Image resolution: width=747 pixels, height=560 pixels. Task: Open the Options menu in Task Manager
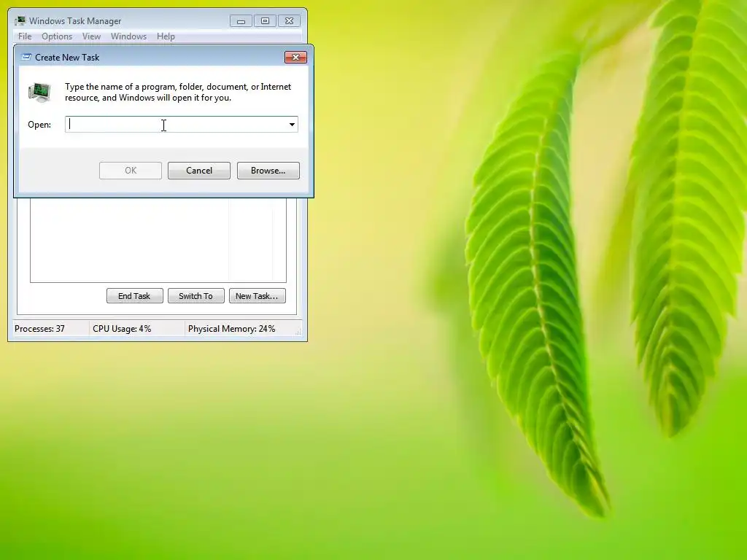pos(57,36)
